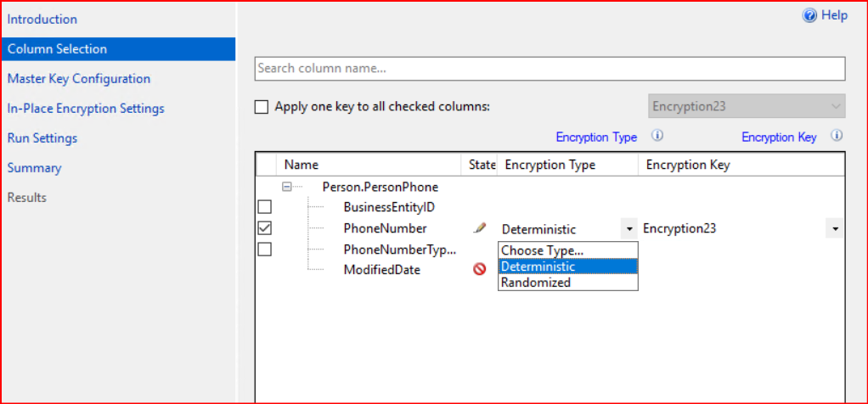
Task: Pick the 'Choose Type...' list option
Action: pyautogui.click(x=542, y=250)
